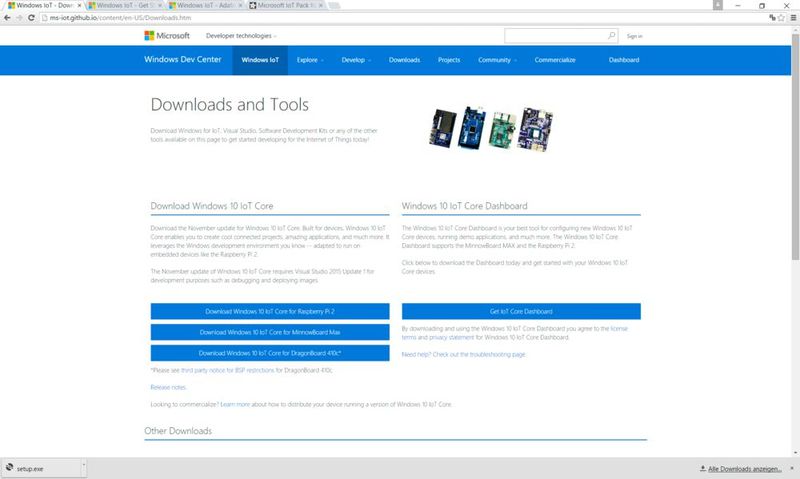This screenshot has width=800, height=479.
Task: Open the Projects nav item
Action: (448, 60)
